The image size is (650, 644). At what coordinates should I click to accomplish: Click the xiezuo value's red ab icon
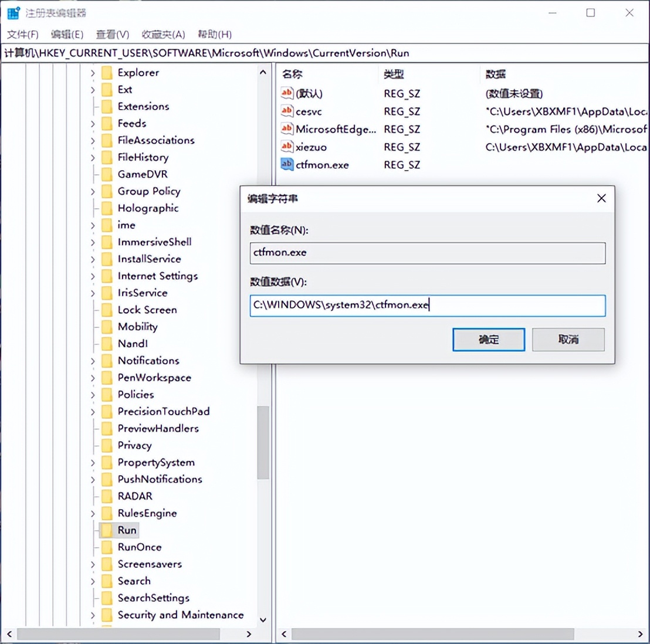pos(286,147)
